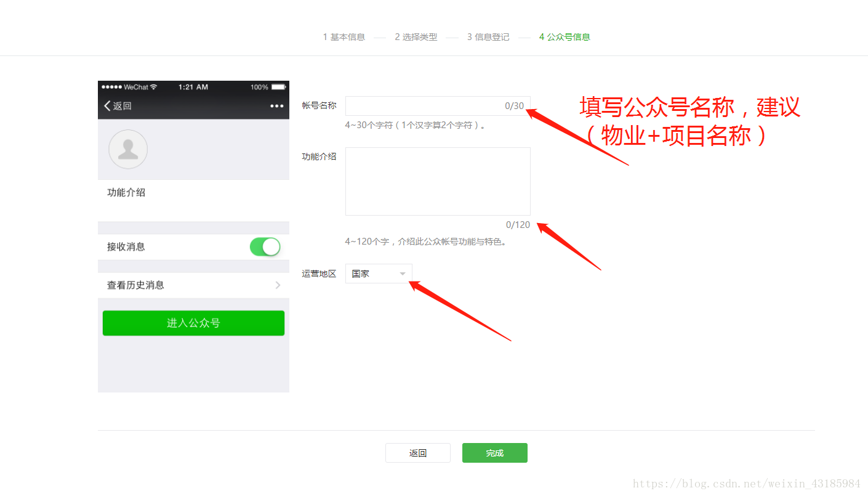868x496 pixels.
Task: Click the chevron next to 查看历史消息
Action: pyautogui.click(x=278, y=285)
